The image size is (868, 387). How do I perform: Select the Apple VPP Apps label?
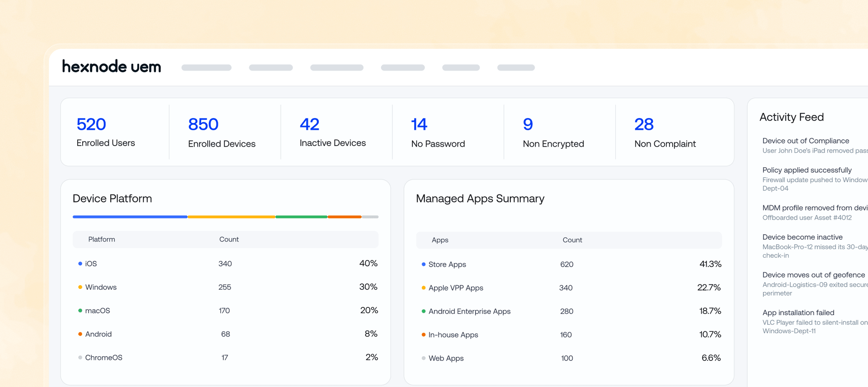(456, 288)
